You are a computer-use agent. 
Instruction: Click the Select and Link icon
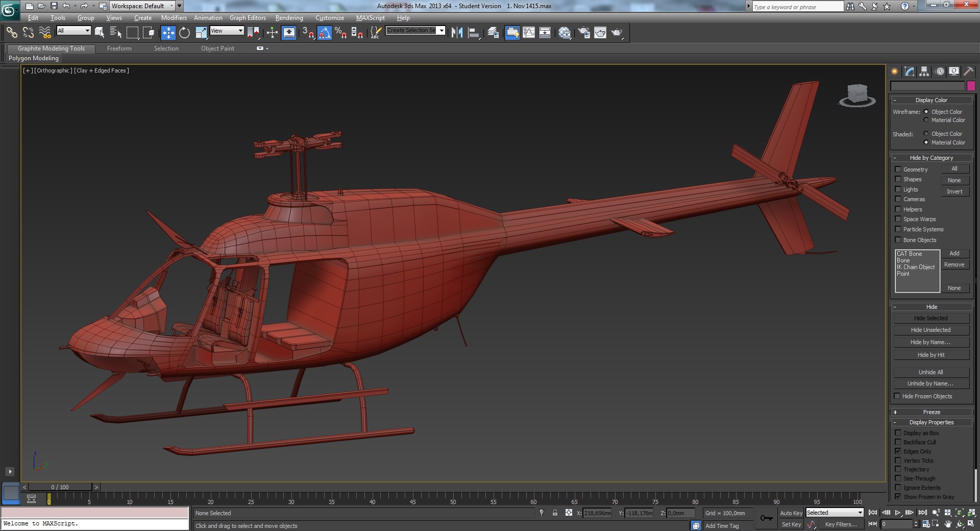click(12, 33)
